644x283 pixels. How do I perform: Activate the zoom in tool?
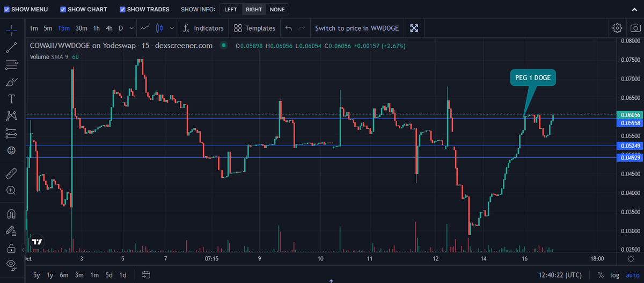(x=11, y=191)
